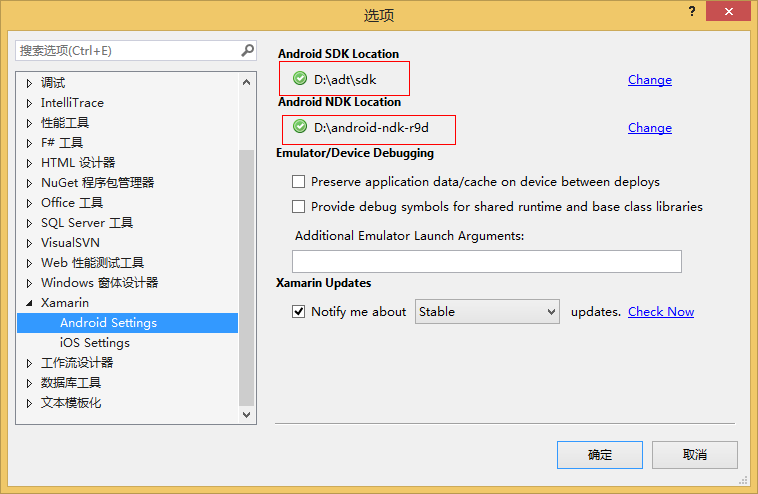Close the 选项 dialog window
The height and width of the screenshot is (494, 758).
[729, 11]
